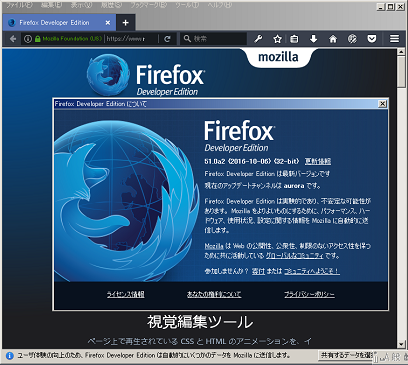
Task: Click the blue info icon in notification bar
Action: [10, 356]
